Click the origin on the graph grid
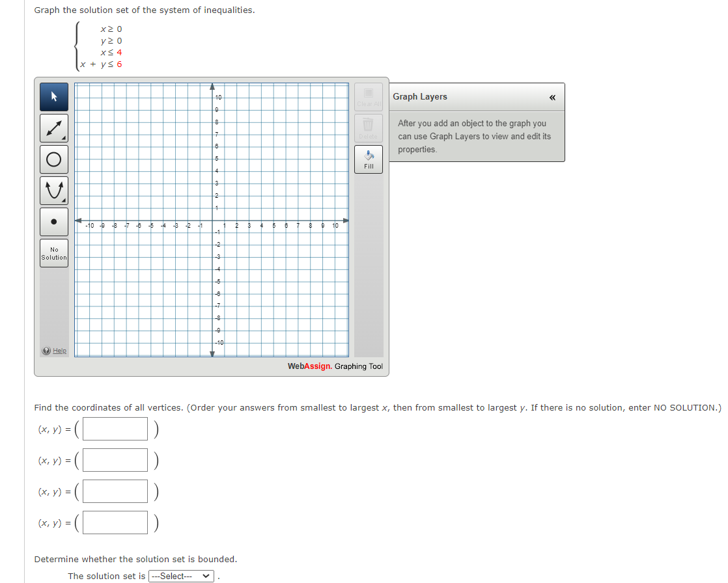This screenshot has height=583, width=728. [212, 220]
